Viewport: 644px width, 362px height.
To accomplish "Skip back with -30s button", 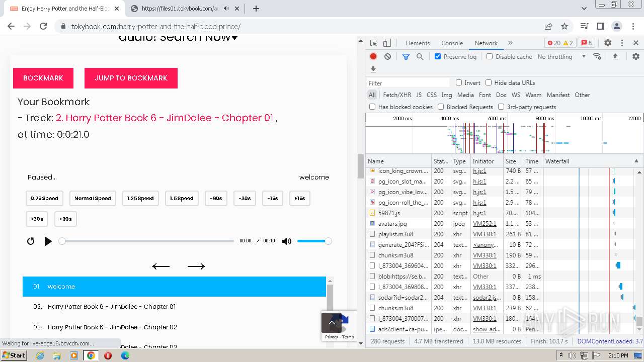I will click(245, 199).
